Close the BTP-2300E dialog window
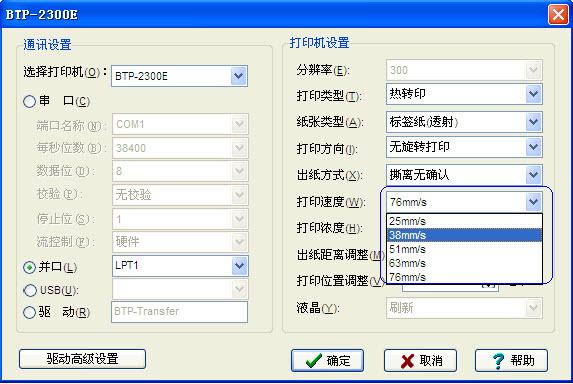573x384 pixels. click(558, 15)
